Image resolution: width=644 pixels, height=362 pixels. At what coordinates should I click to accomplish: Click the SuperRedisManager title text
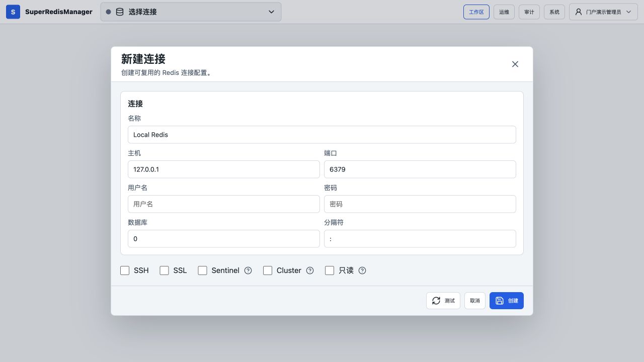[59, 12]
